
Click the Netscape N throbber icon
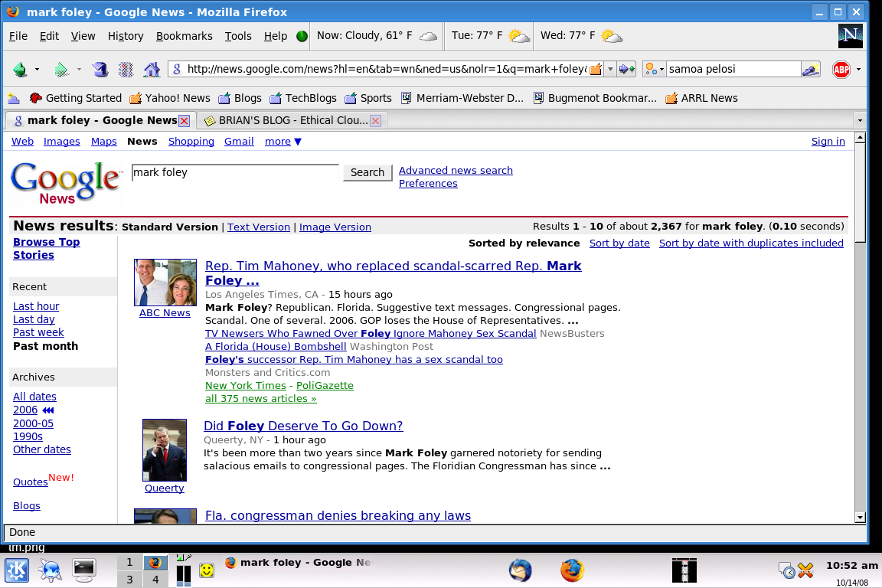[850, 36]
